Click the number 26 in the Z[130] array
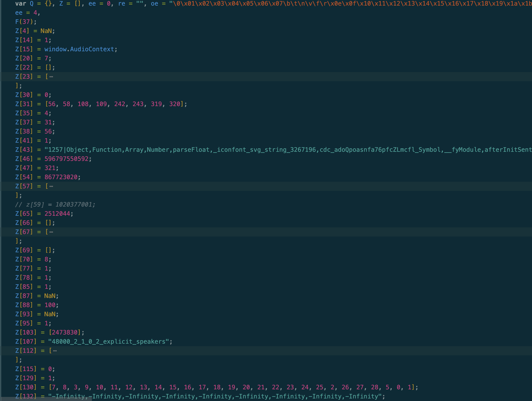Image resolution: width=532 pixels, height=401 pixels. (x=345, y=387)
